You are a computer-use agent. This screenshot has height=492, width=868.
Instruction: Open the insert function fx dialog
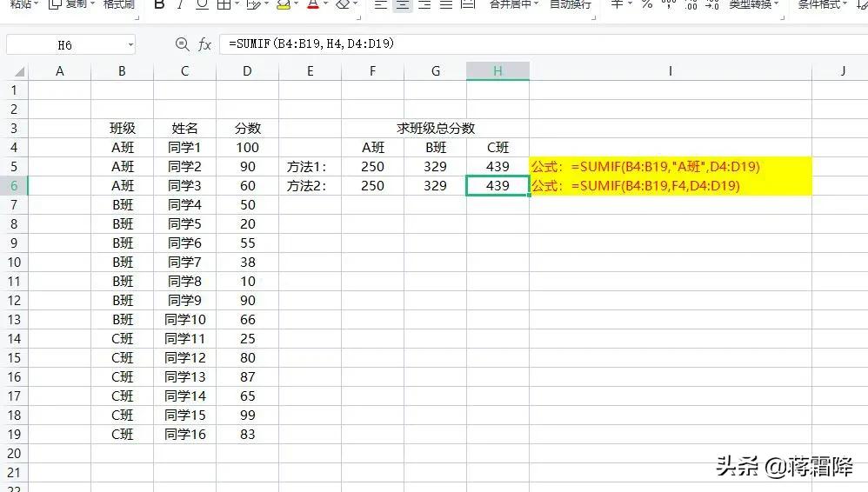pos(204,44)
